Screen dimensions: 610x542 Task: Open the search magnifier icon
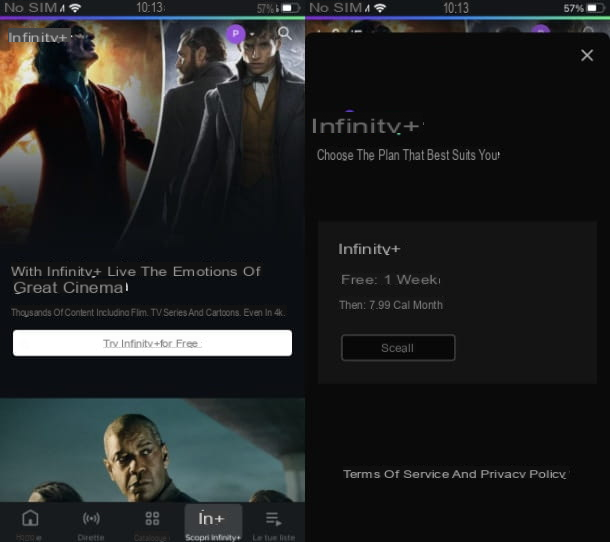285,33
